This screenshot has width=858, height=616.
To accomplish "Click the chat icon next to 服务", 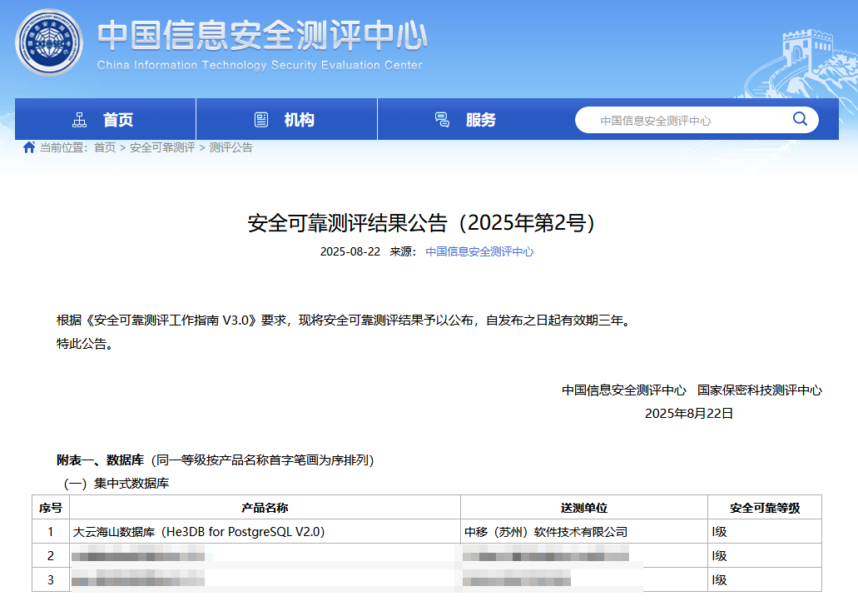I will tap(442, 119).
